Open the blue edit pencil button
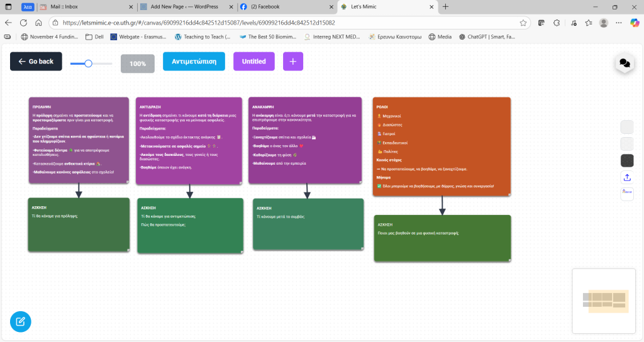Screen dimensions: 644x342 [21, 321]
